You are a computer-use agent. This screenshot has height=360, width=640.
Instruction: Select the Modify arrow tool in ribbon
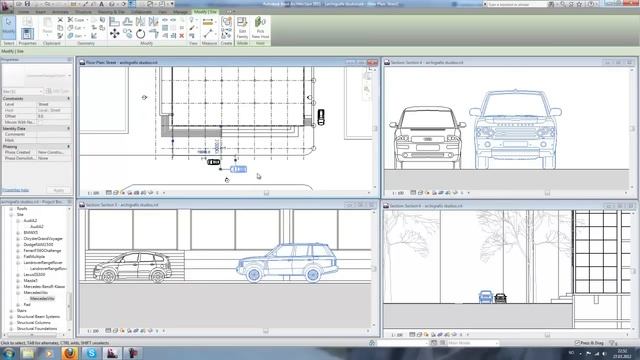[x=9, y=27]
